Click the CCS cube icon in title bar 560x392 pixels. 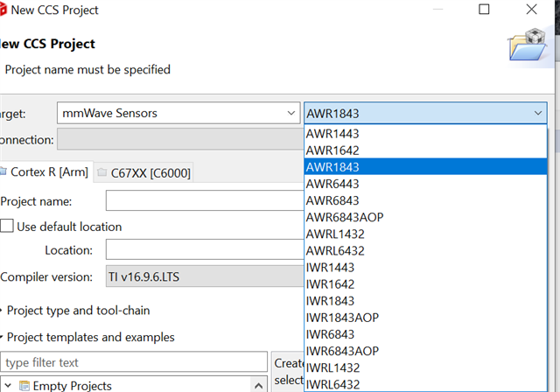(3, 10)
